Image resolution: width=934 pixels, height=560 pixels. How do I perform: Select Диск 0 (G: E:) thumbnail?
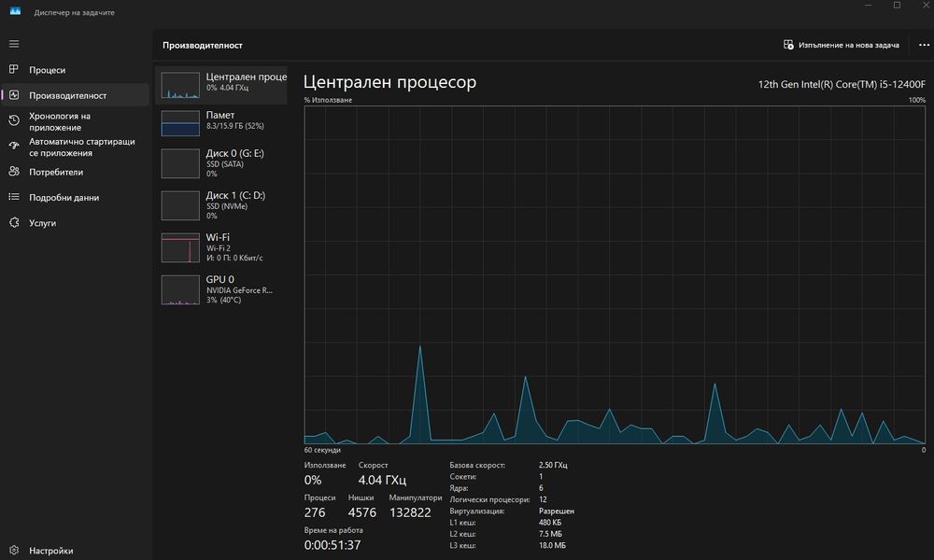coord(180,163)
